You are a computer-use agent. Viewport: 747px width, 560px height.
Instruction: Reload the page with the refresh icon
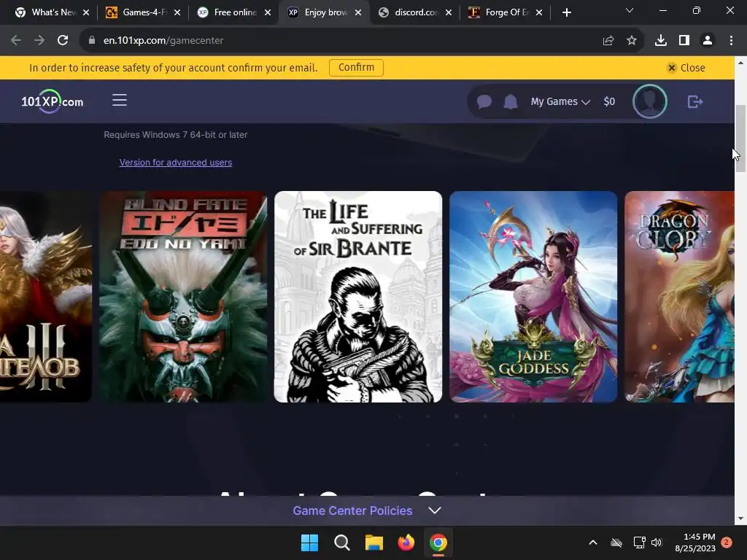tap(63, 41)
